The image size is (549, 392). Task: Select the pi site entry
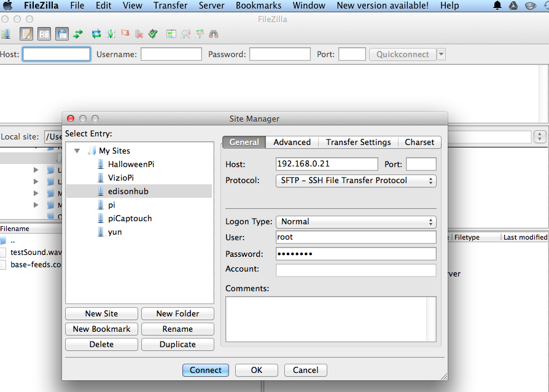[x=111, y=205]
